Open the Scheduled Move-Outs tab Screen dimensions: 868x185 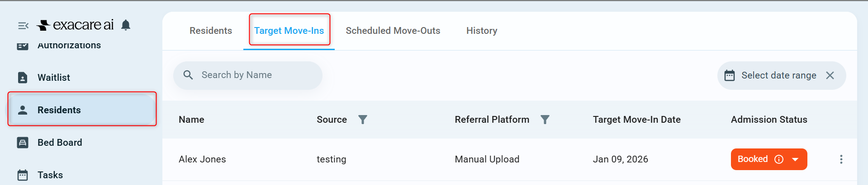(393, 31)
